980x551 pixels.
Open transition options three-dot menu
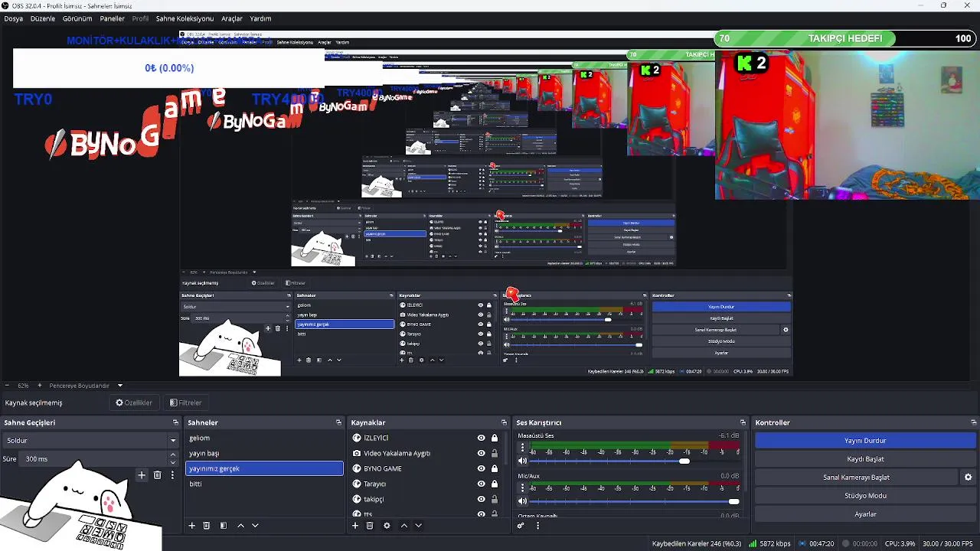(172, 475)
